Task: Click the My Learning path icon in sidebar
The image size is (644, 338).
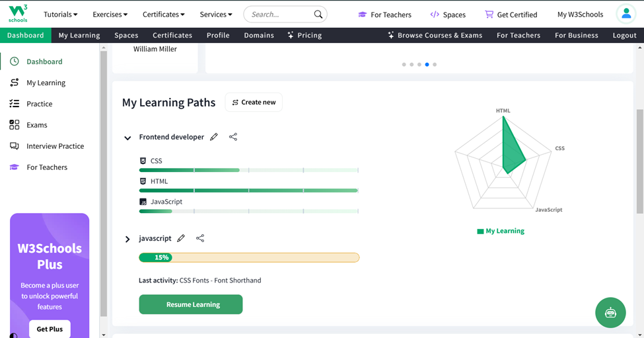Action: (15, 83)
